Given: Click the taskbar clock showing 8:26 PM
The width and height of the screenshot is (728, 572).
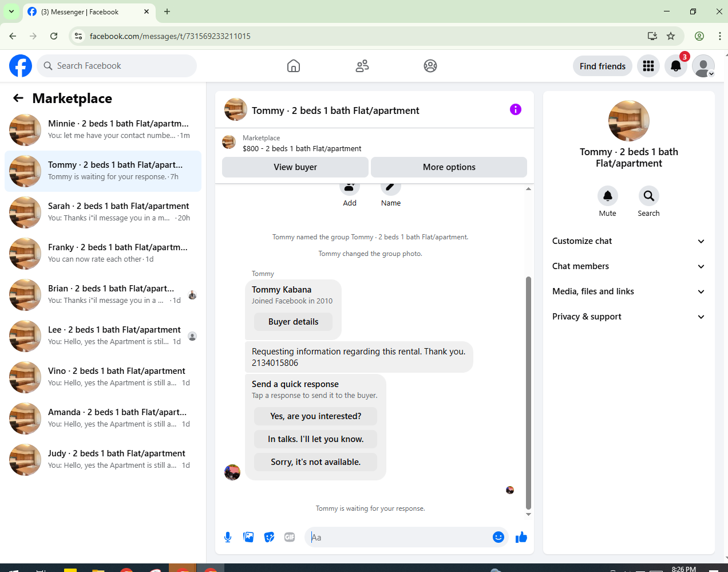Looking at the screenshot, I should click(684, 569).
